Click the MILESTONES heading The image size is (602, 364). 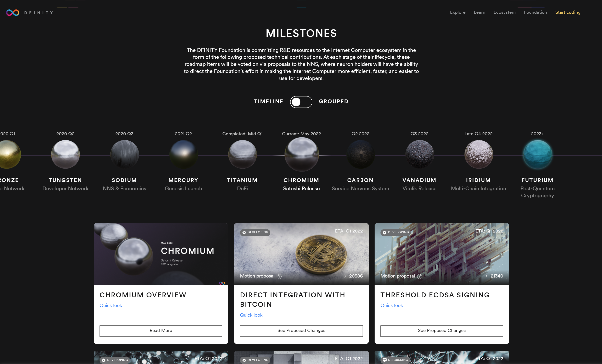pos(301,33)
